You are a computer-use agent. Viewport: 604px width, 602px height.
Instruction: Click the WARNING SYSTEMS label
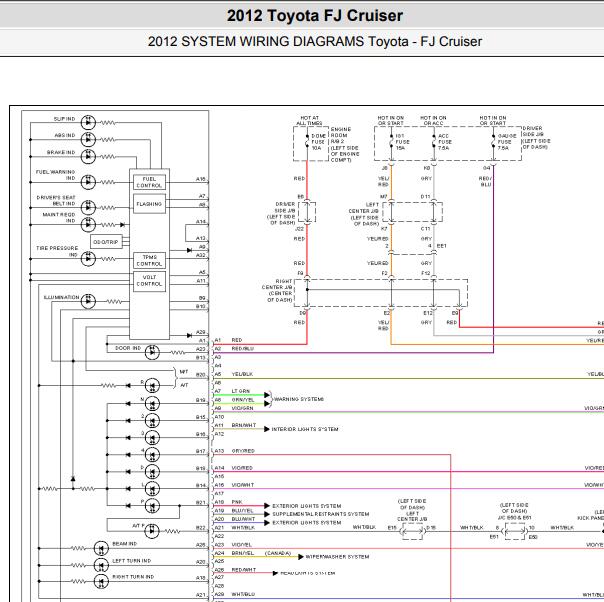pos(299,399)
